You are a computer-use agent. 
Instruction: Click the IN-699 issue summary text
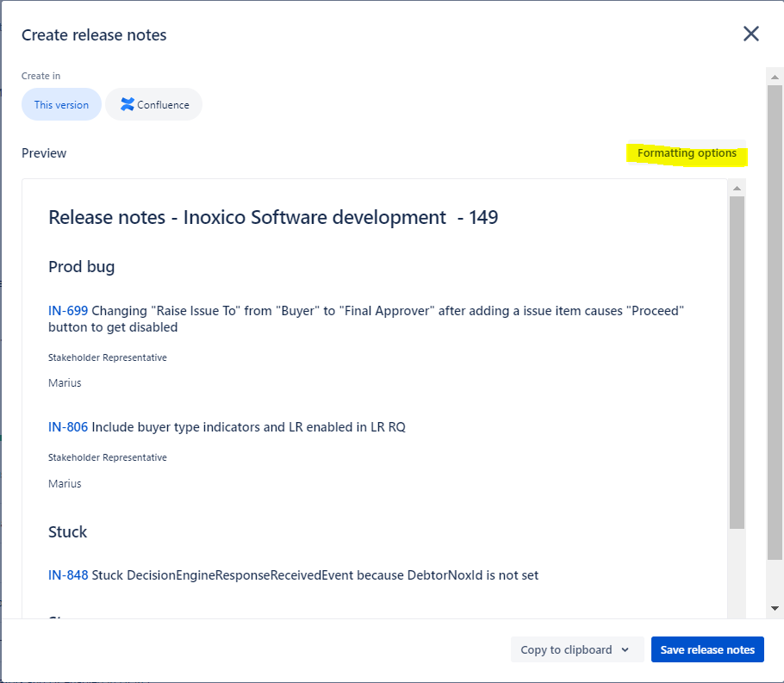(366, 319)
